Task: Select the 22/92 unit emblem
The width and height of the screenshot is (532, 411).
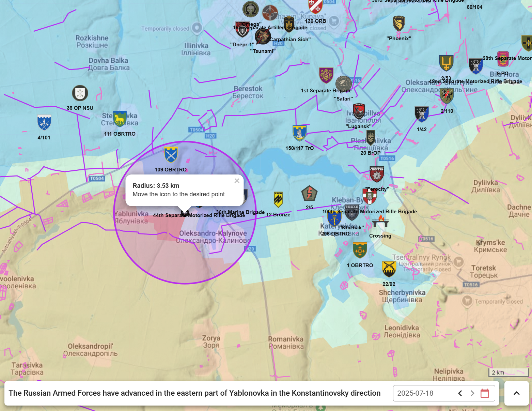Action: [x=389, y=269]
